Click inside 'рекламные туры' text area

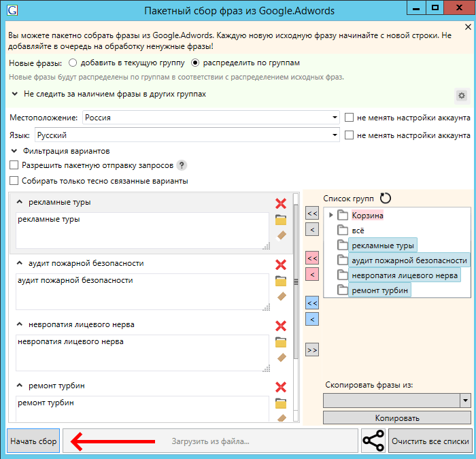[142, 231]
